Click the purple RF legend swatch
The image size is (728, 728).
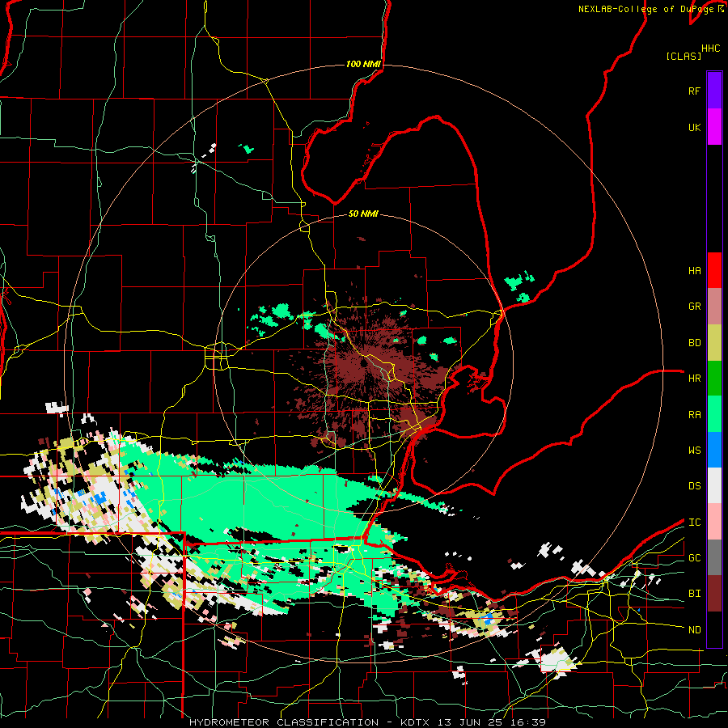coord(714,90)
